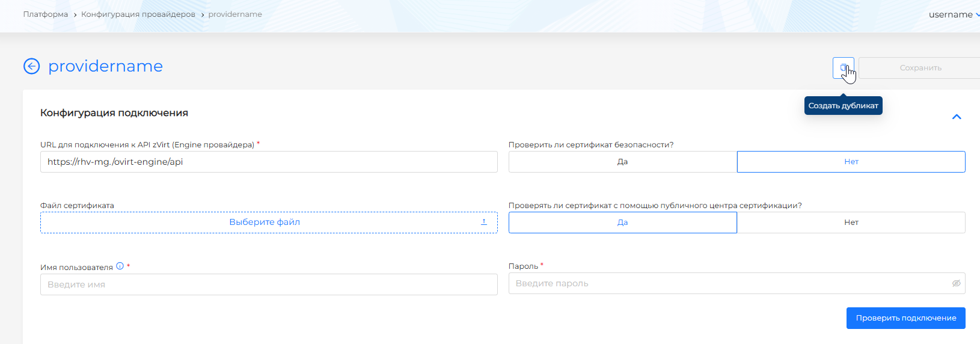980x344 pixels.
Task: Click the duplicate provider icon button
Action: point(843,68)
